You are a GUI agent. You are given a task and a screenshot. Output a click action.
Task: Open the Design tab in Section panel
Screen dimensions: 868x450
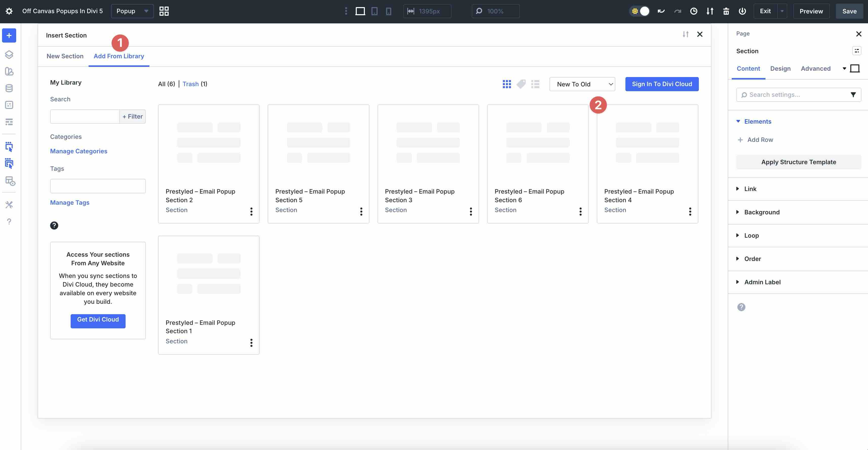click(x=780, y=68)
